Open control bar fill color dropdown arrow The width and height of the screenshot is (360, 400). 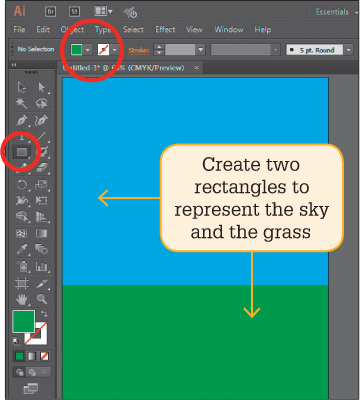click(x=87, y=50)
